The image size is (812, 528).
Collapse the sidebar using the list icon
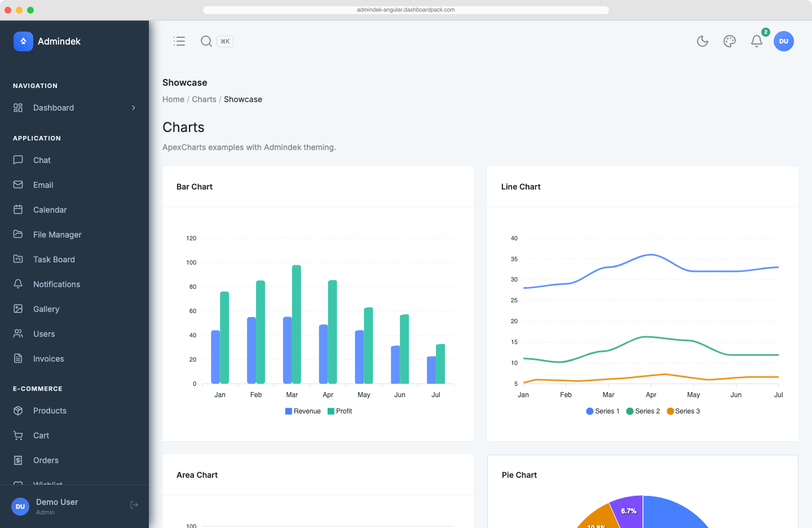click(x=179, y=41)
